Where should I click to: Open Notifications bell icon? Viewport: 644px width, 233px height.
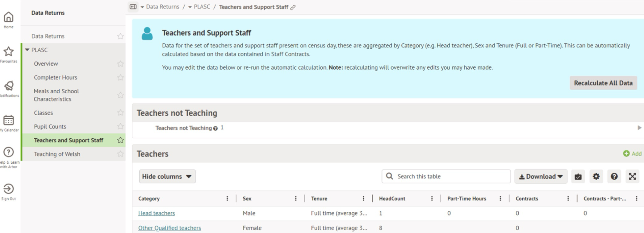(8, 86)
